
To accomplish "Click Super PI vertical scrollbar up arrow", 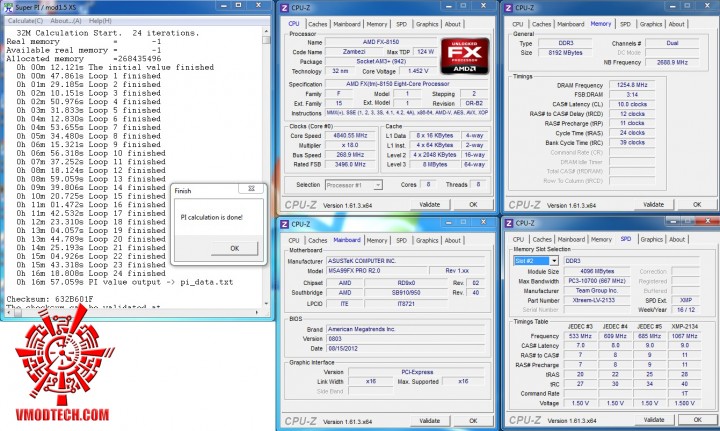I will 266,31.
